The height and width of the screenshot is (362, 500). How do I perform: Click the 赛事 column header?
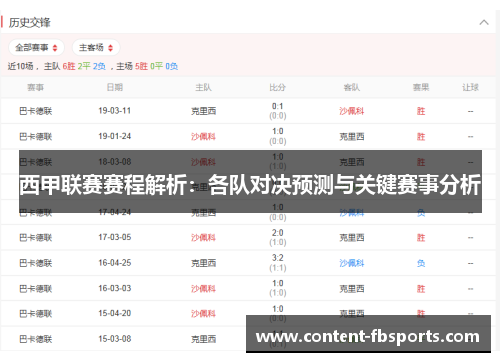coord(35,88)
